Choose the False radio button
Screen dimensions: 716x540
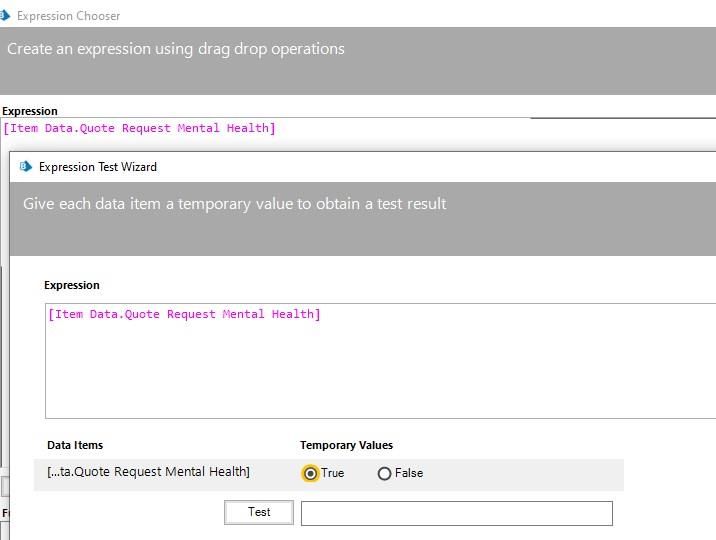pyautogui.click(x=384, y=473)
